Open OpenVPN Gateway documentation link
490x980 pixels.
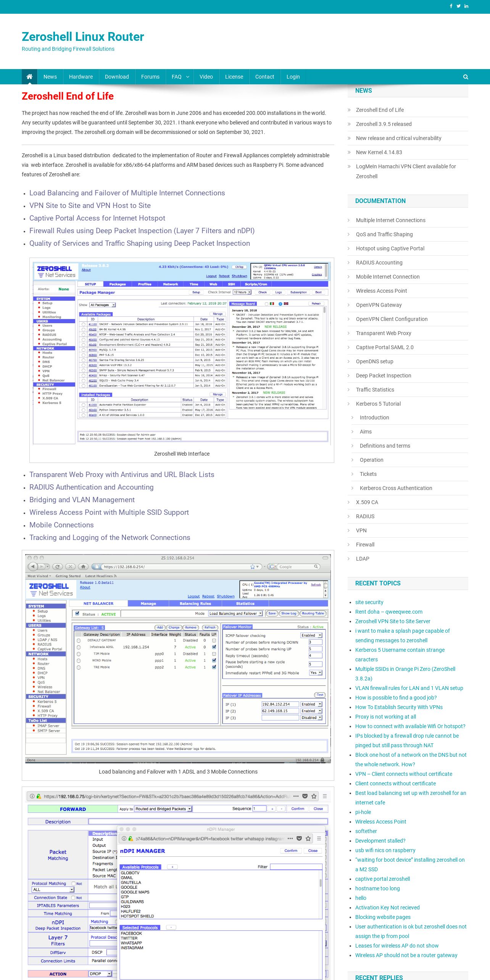click(379, 305)
